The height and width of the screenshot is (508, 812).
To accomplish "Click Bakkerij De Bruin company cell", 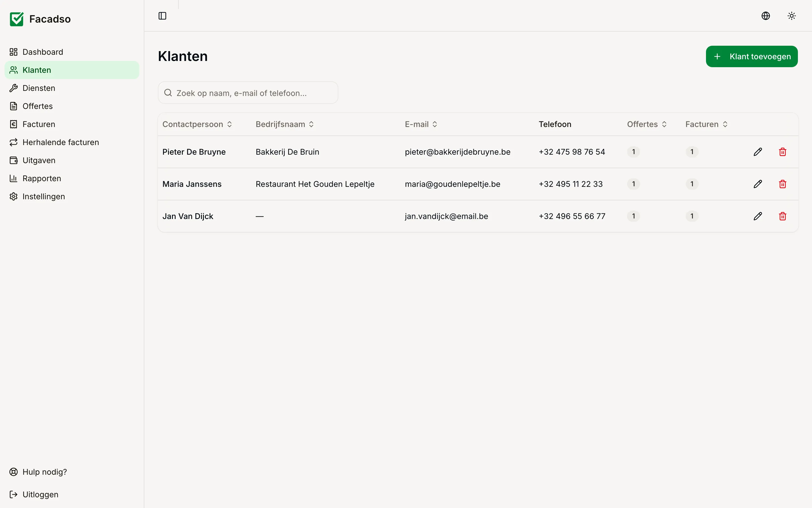I will point(288,152).
